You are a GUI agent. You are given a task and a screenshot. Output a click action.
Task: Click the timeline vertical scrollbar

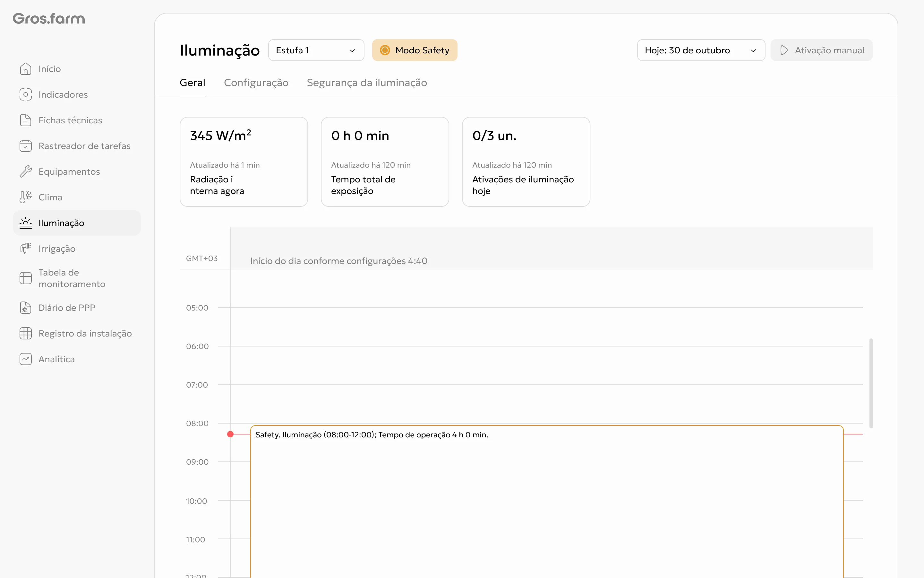click(x=871, y=383)
